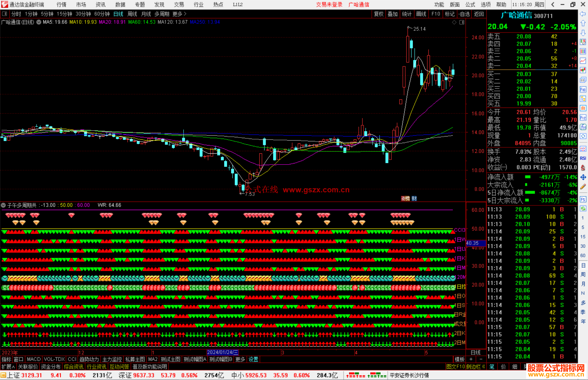Viewport: 588px width, 380px height.
Task: Open the F12 sidebar icon
Action: tap(583, 118)
